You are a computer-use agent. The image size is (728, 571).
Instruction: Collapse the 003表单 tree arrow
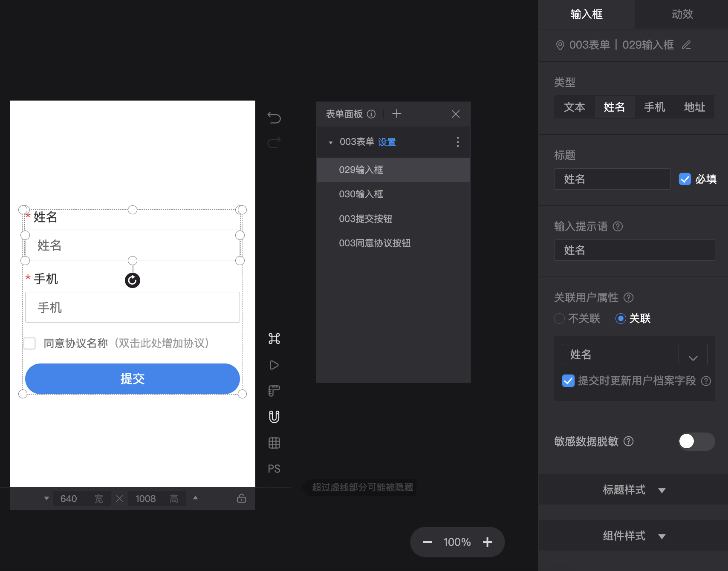coord(330,142)
